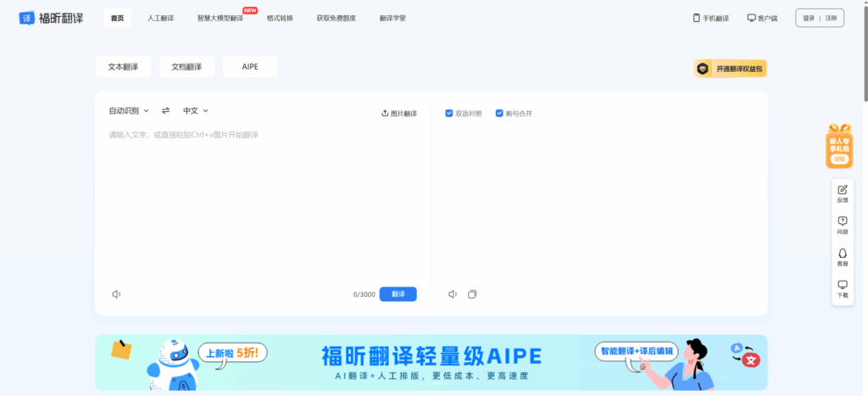Open 人工翻译 nav item
The height and width of the screenshot is (396, 868).
[160, 18]
